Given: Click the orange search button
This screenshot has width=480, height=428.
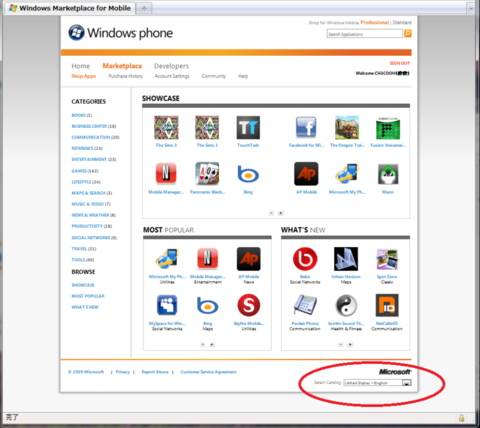Looking at the screenshot, I should coord(408,33).
